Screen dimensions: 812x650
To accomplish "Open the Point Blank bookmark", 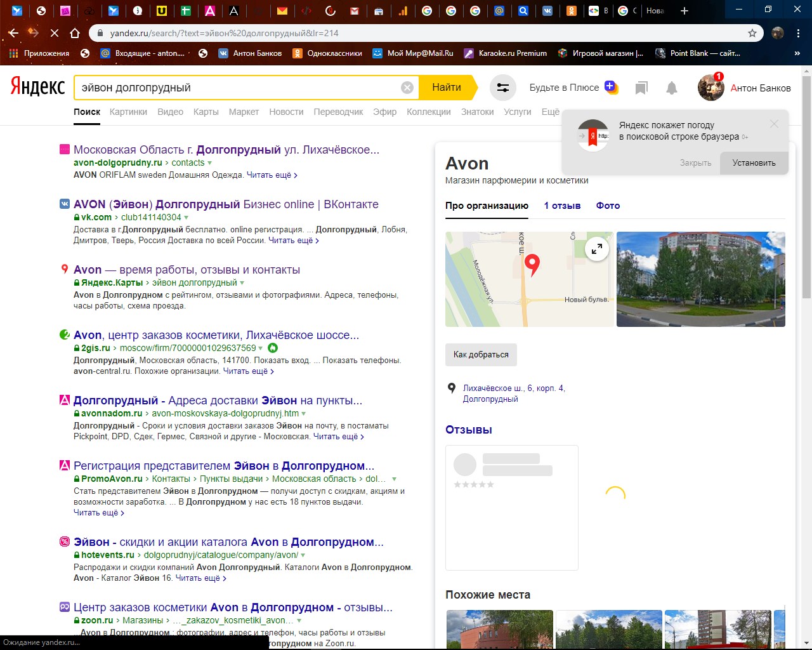I will click(698, 53).
